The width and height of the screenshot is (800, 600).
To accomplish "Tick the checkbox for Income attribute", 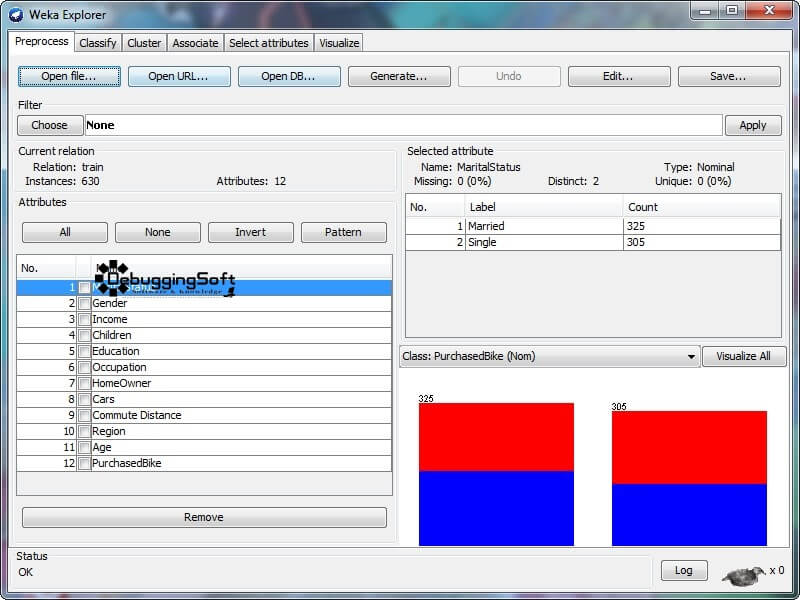I will [84, 320].
